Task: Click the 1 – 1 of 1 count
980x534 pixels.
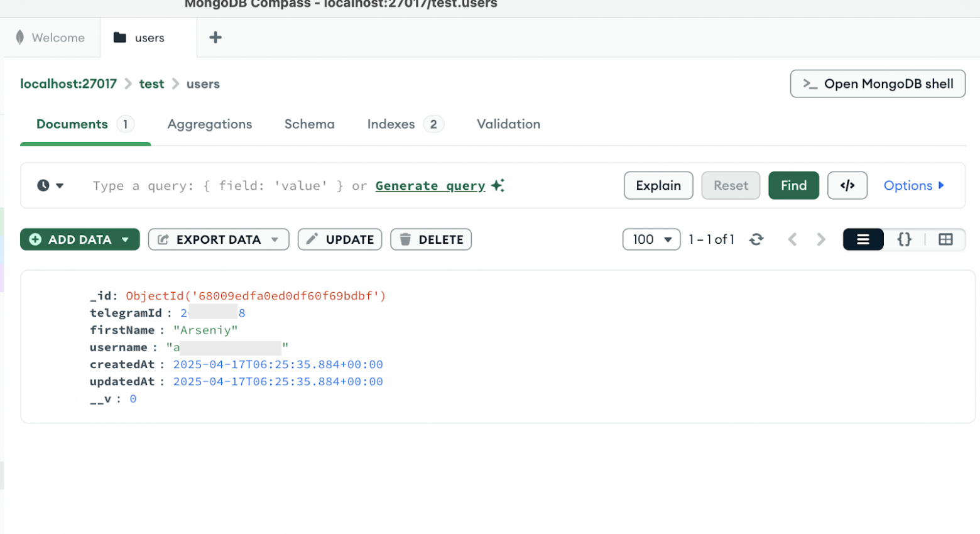Action: pyautogui.click(x=711, y=239)
